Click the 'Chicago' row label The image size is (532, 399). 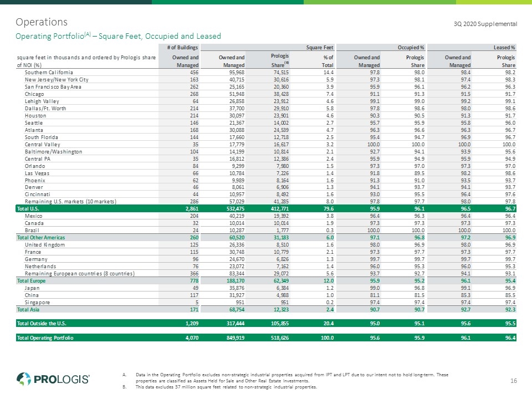pos(34,94)
